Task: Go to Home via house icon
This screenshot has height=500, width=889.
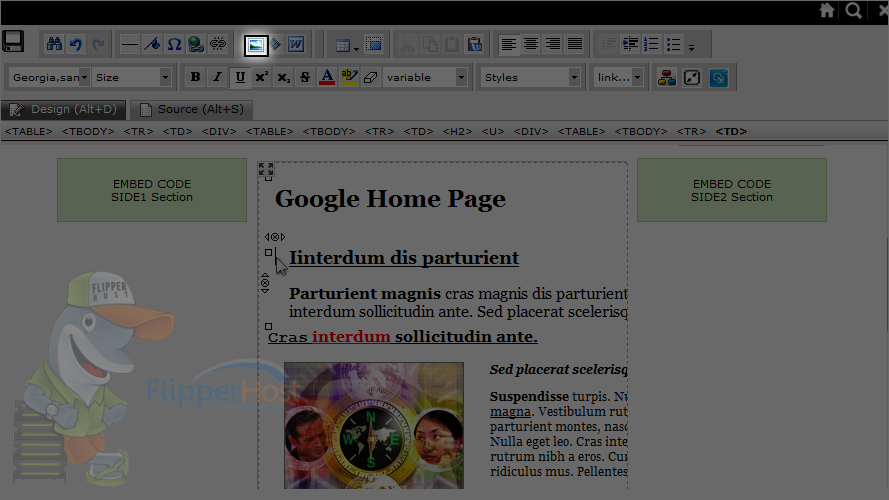Action: pos(827,10)
